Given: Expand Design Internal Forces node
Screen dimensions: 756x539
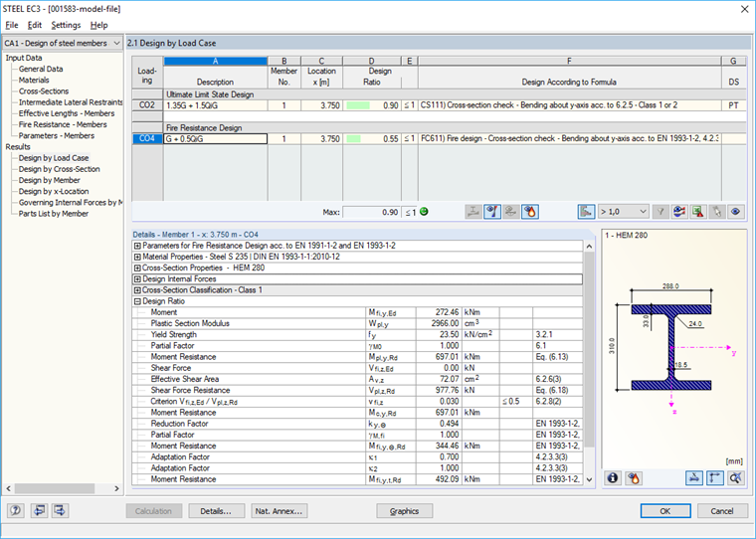Looking at the screenshot, I should tap(137, 279).
